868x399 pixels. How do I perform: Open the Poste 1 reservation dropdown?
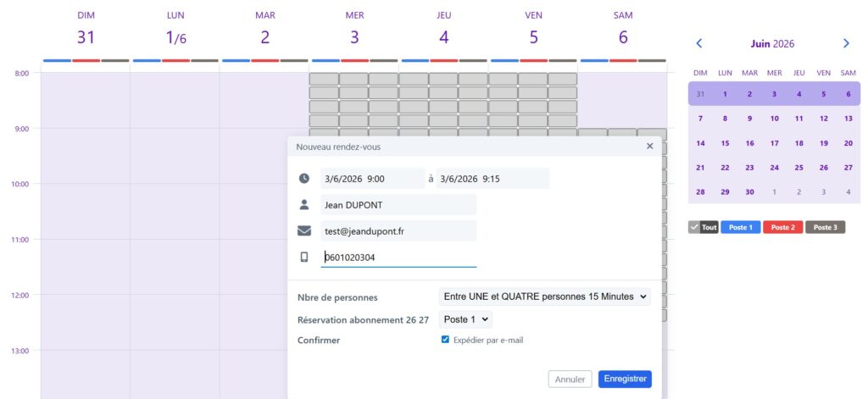pos(465,319)
